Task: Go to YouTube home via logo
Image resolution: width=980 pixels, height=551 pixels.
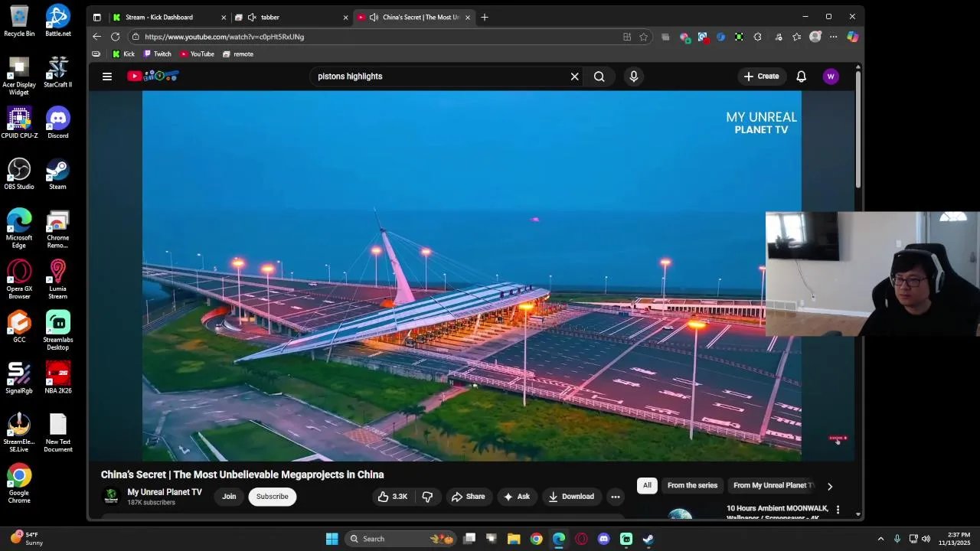Action: pos(152,76)
